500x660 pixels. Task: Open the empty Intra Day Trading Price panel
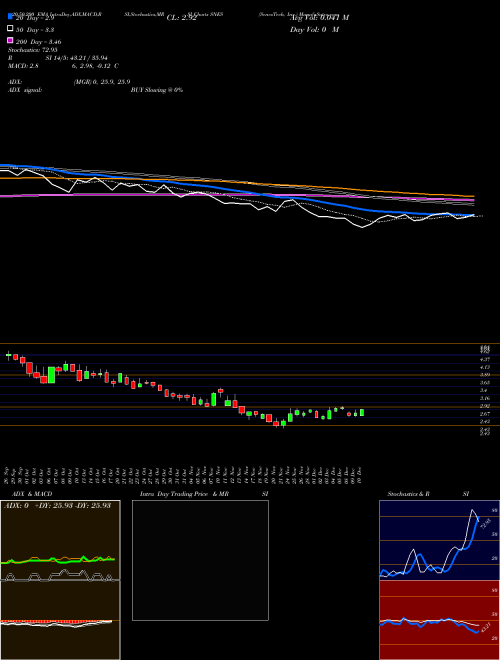(200, 560)
